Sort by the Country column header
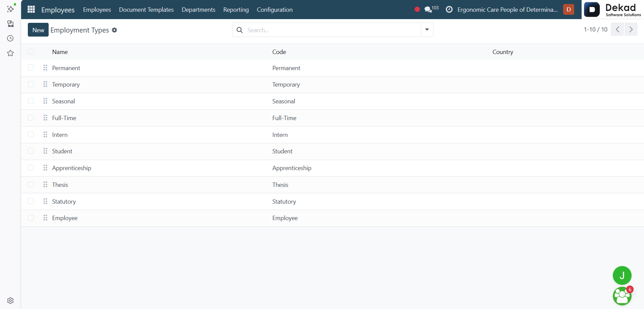Viewport: 644px width, 309px height. tap(503, 52)
